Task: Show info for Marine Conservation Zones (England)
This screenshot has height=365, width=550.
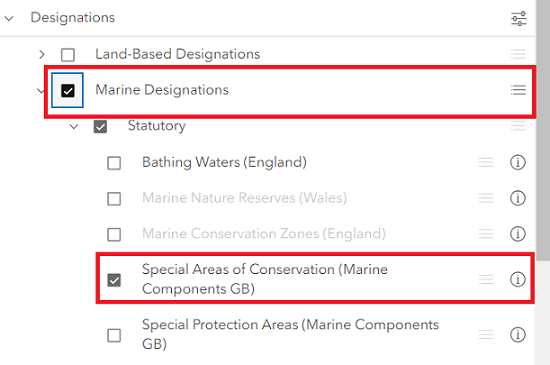Action: pos(517,234)
